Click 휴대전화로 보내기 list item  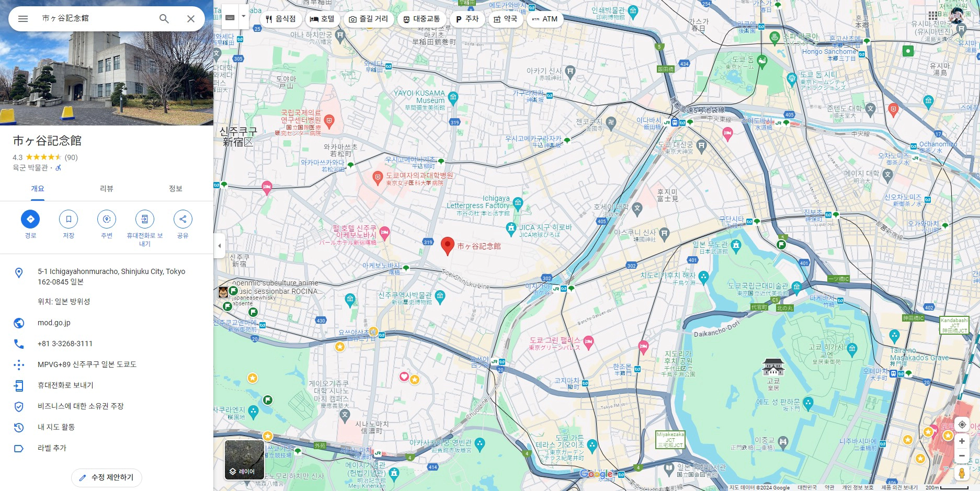(107, 385)
